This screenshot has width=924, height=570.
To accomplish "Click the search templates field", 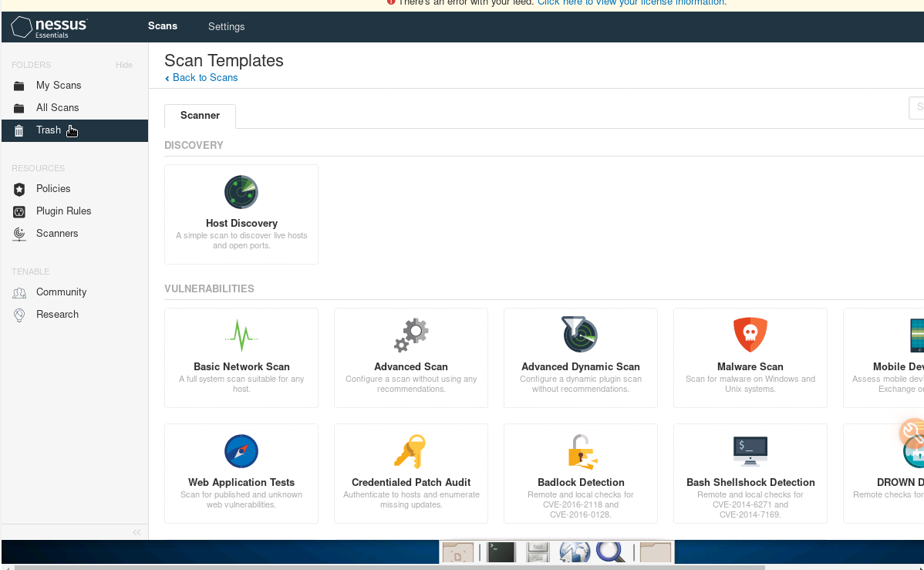I will click(916, 107).
